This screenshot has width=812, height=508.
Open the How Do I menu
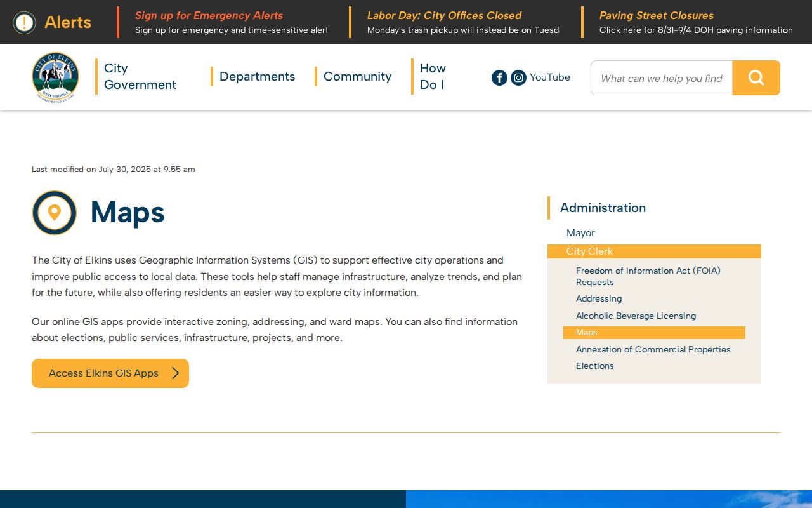click(x=433, y=76)
